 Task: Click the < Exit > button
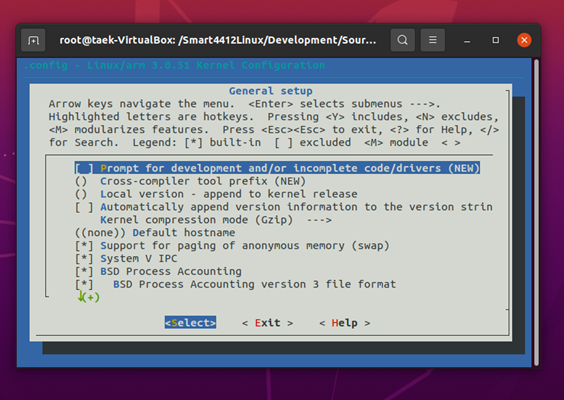click(x=268, y=323)
